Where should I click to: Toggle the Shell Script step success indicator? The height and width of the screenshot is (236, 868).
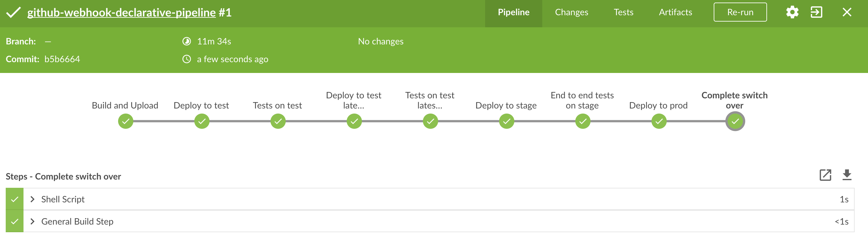pyautogui.click(x=14, y=199)
